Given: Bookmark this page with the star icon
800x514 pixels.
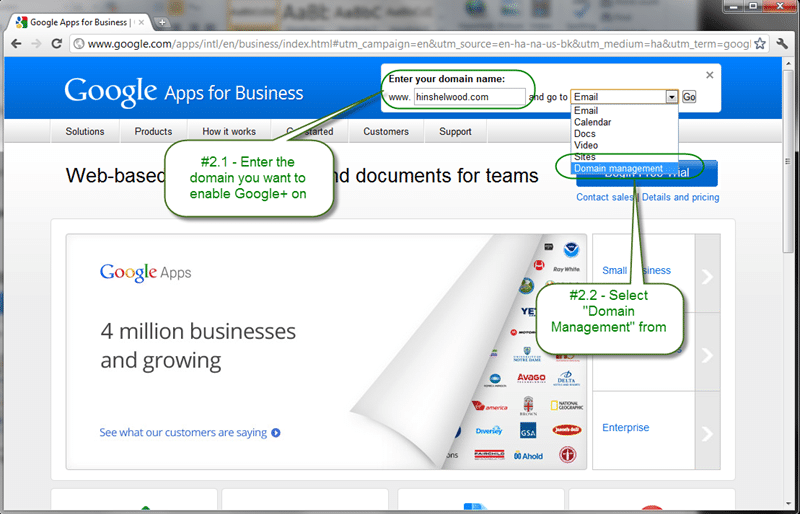Looking at the screenshot, I should pos(760,44).
